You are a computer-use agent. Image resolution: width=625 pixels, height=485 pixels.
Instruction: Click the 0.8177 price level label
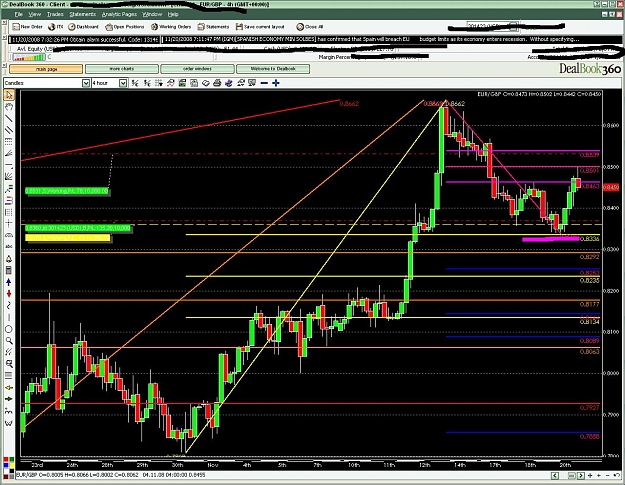[x=589, y=304]
